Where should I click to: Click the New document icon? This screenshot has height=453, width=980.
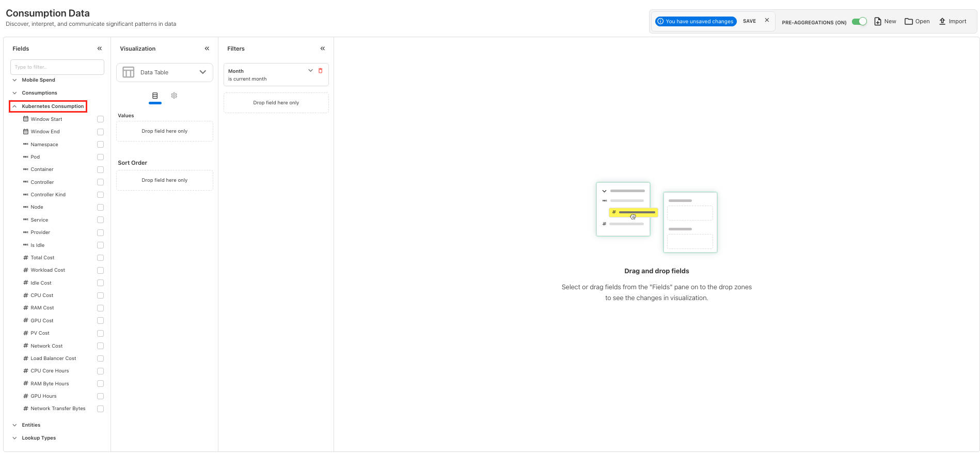tap(877, 21)
